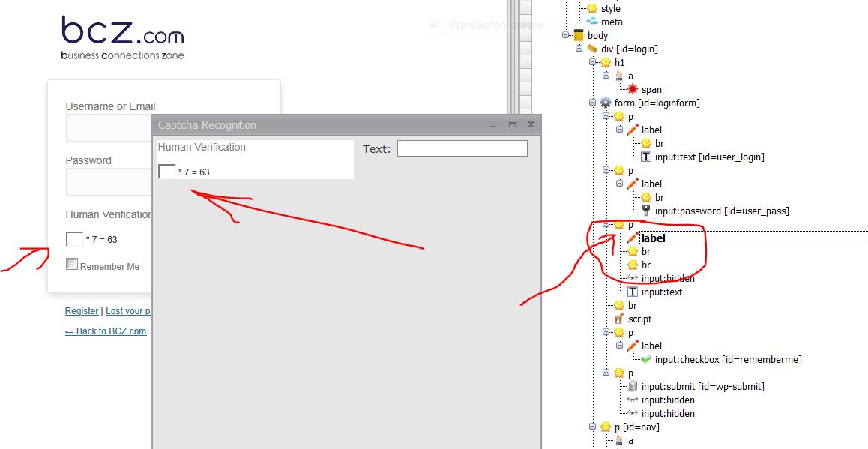Click the Username or Email field
This screenshot has width=868, height=449.
[109, 128]
